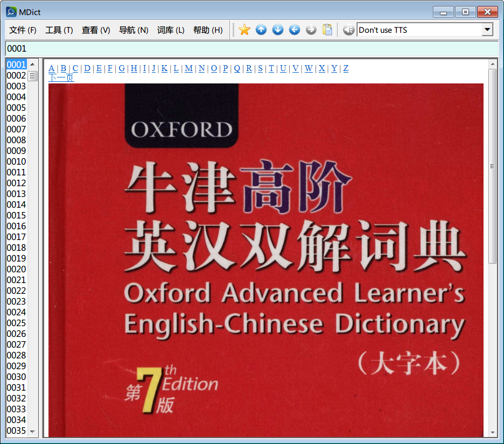Screen dimensions: 504x444
Task: Jump to letter S index link
Action: point(261,68)
